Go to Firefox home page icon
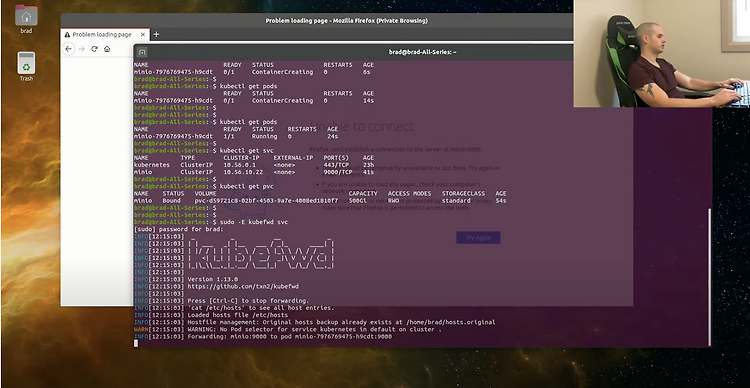 tap(107, 49)
